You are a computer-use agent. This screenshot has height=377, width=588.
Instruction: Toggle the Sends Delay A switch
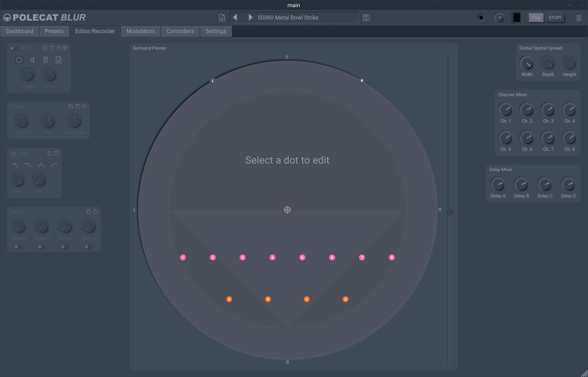click(18, 247)
